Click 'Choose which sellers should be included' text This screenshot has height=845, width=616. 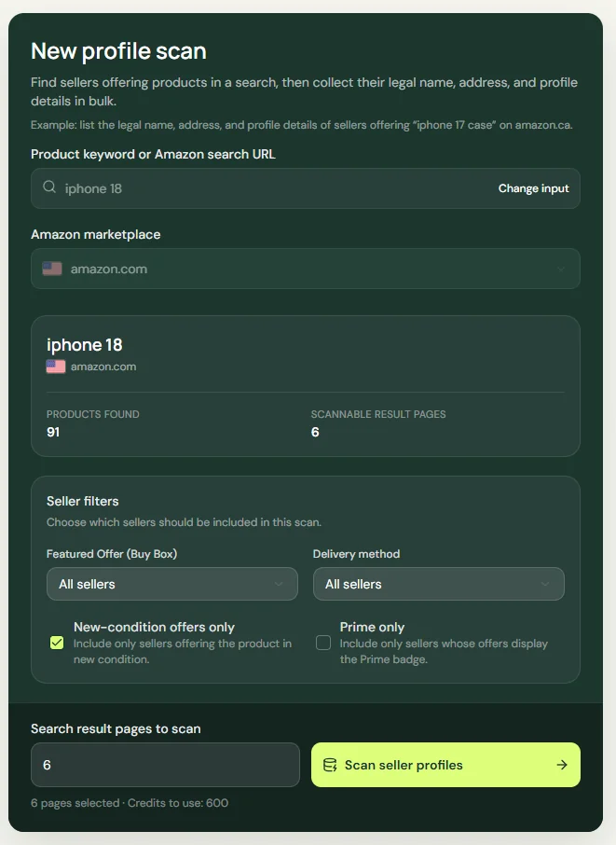[184, 522]
